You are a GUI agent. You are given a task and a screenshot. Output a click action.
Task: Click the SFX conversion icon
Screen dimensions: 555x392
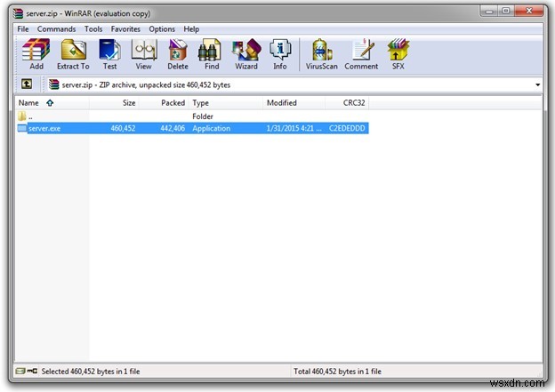click(398, 54)
